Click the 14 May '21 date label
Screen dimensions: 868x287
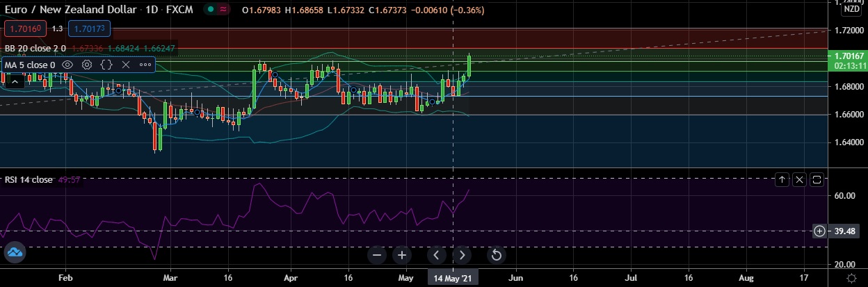[x=452, y=277]
